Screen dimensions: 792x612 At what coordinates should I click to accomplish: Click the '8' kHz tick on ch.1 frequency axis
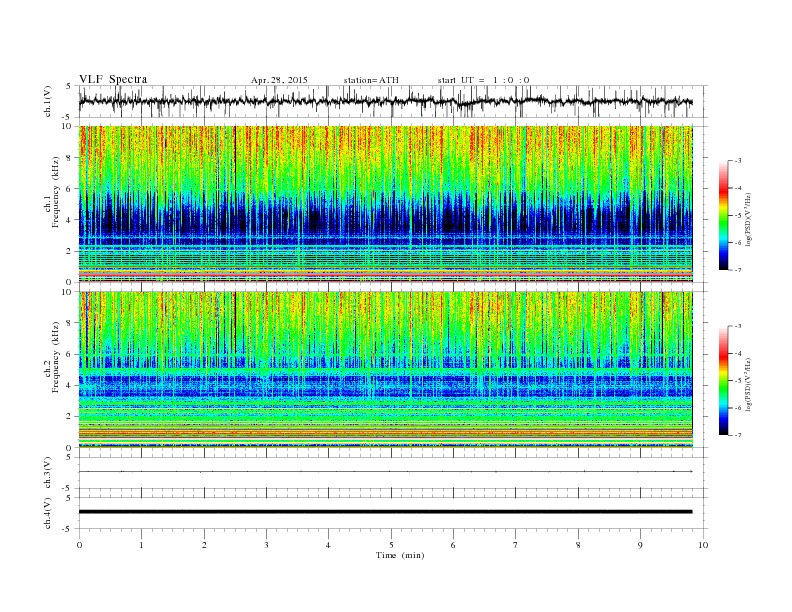[x=69, y=158]
